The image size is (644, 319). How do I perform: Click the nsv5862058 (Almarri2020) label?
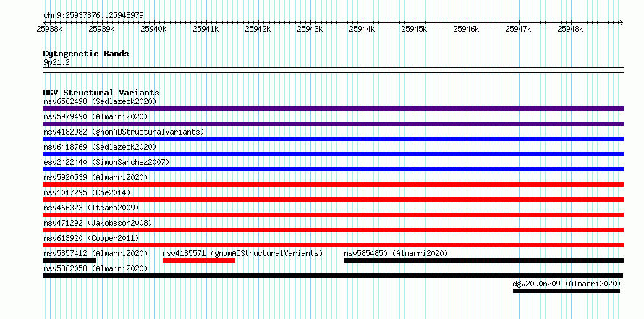pyautogui.click(x=96, y=268)
